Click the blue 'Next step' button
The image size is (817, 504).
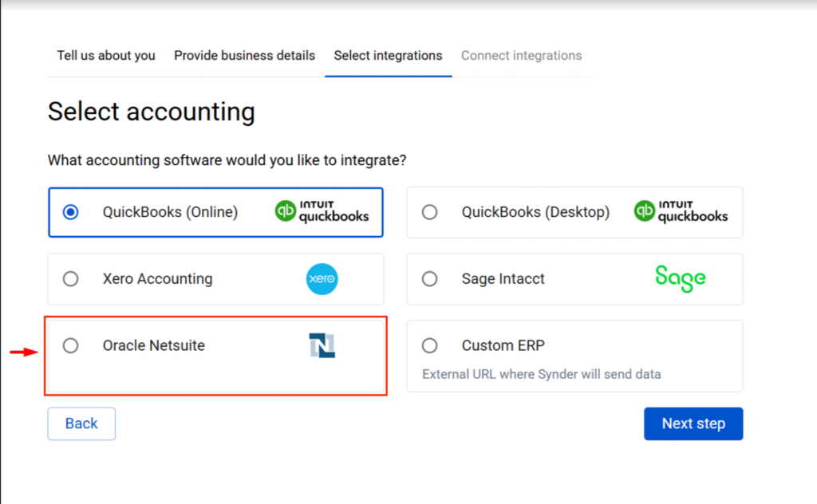693,423
